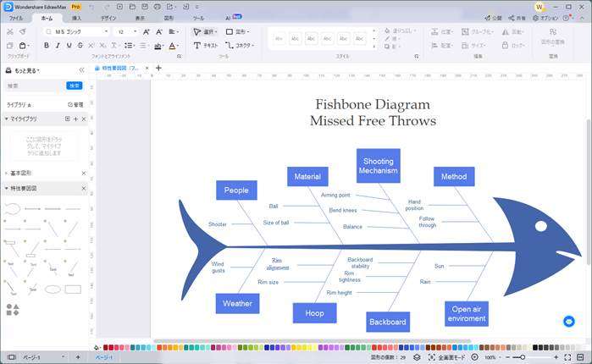Click the 共有 share button
The height and width of the screenshot is (364, 592).
518,17
